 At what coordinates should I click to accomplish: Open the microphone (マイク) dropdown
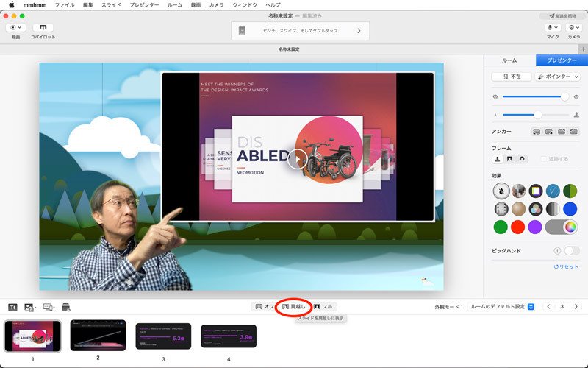click(x=553, y=27)
